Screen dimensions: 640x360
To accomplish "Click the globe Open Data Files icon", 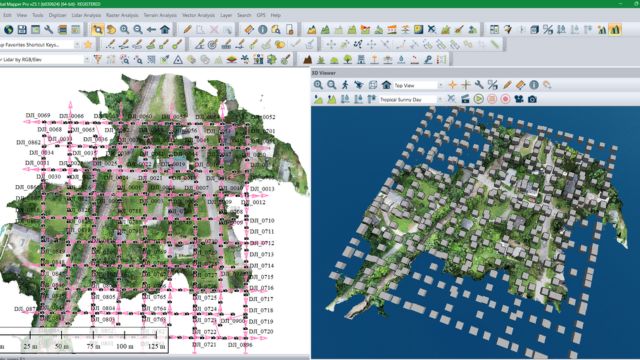I will tap(9, 29).
